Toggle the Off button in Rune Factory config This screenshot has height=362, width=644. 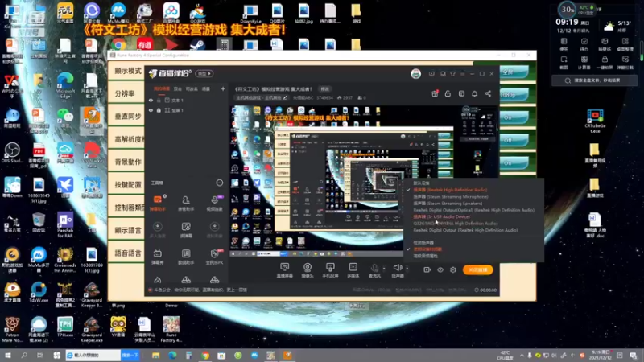tap(514, 140)
